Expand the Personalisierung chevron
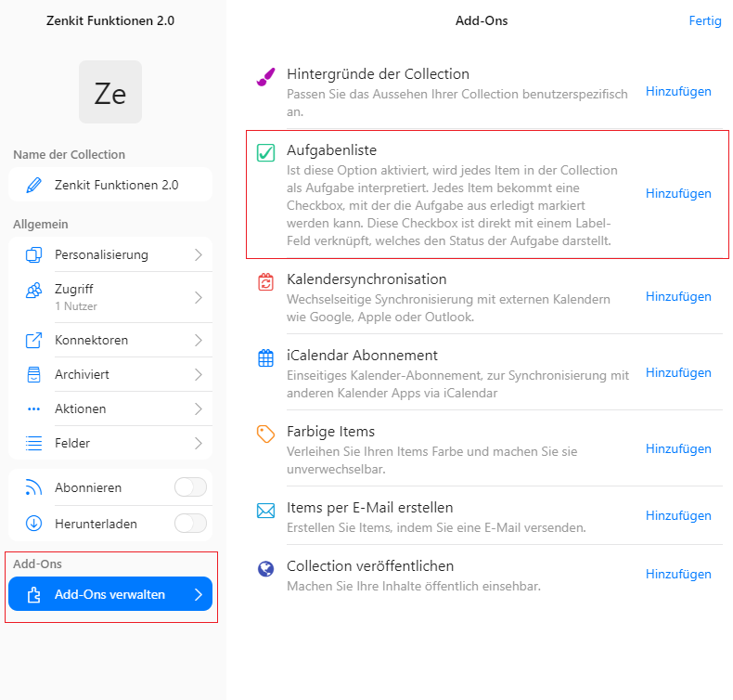733x700 pixels. (x=199, y=255)
